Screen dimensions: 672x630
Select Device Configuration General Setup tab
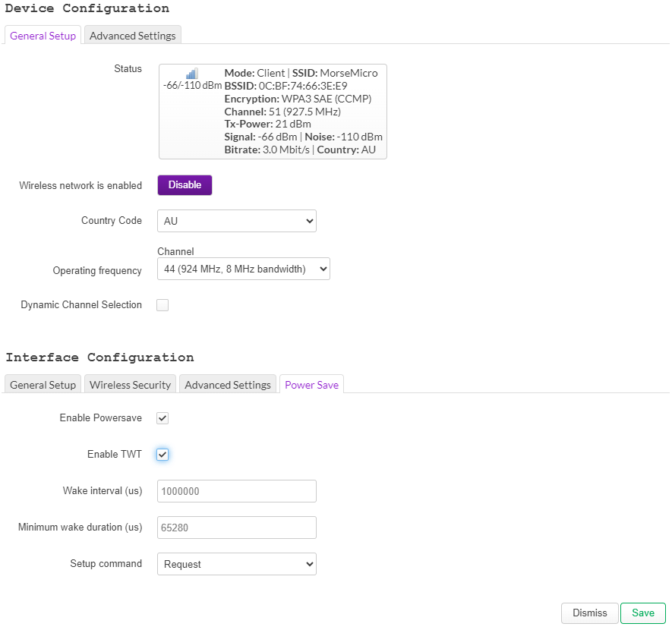tap(43, 36)
